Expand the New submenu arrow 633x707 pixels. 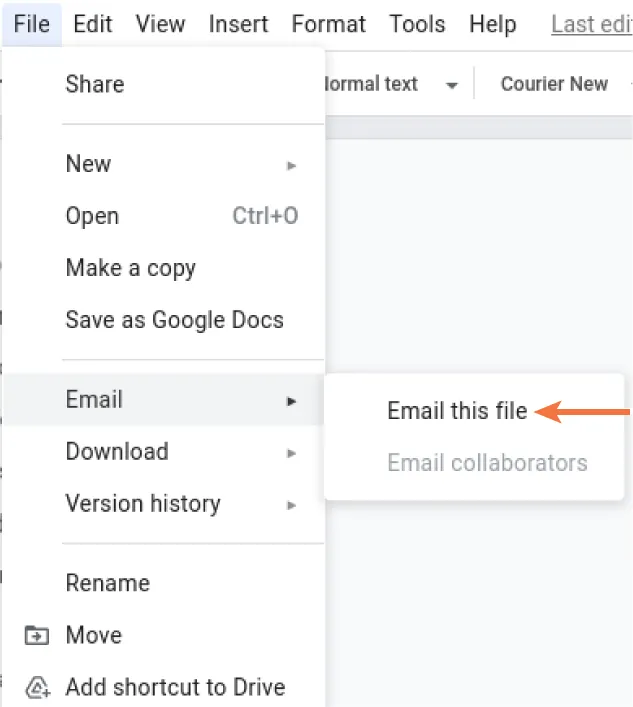291,165
